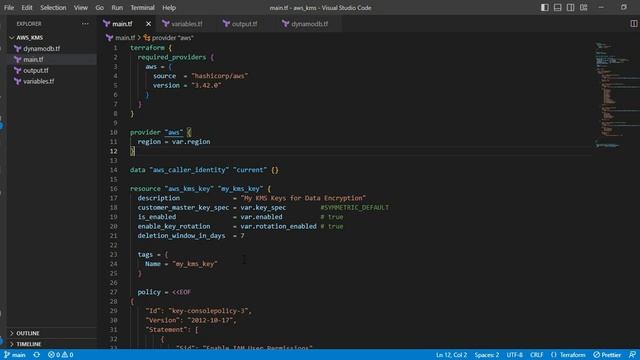
Task: Click Terraform icon on output.tf in explorer
Action: coord(18,71)
